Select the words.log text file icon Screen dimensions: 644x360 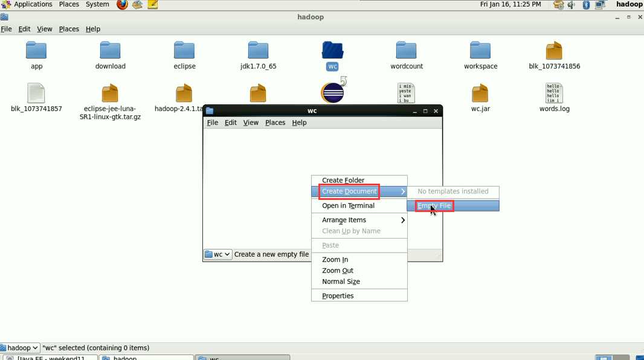pos(553,93)
